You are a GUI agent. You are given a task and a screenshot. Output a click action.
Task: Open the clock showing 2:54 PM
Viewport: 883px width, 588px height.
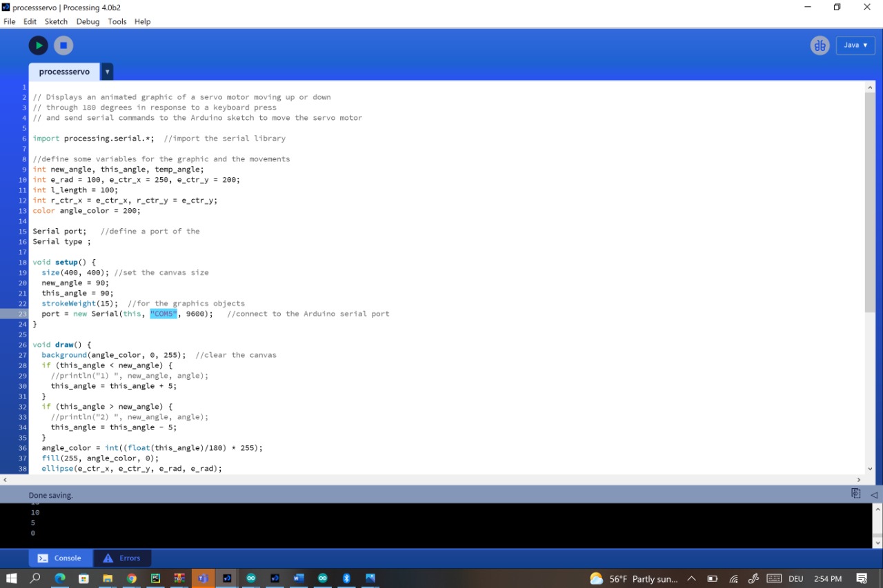tap(828, 579)
